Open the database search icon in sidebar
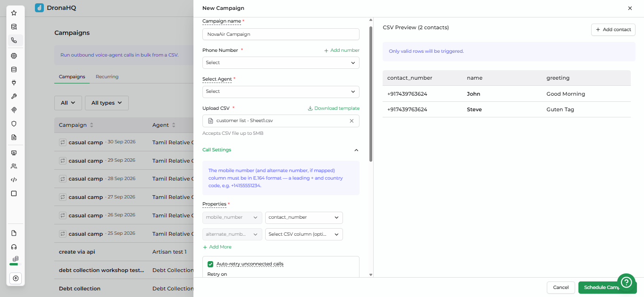The width and height of the screenshot is (644, 297). pyautogui.click(x=14, y=26)
